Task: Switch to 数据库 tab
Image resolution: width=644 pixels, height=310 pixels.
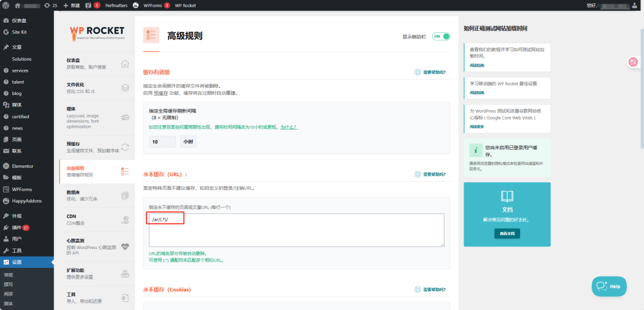Action: pos(97,196)
